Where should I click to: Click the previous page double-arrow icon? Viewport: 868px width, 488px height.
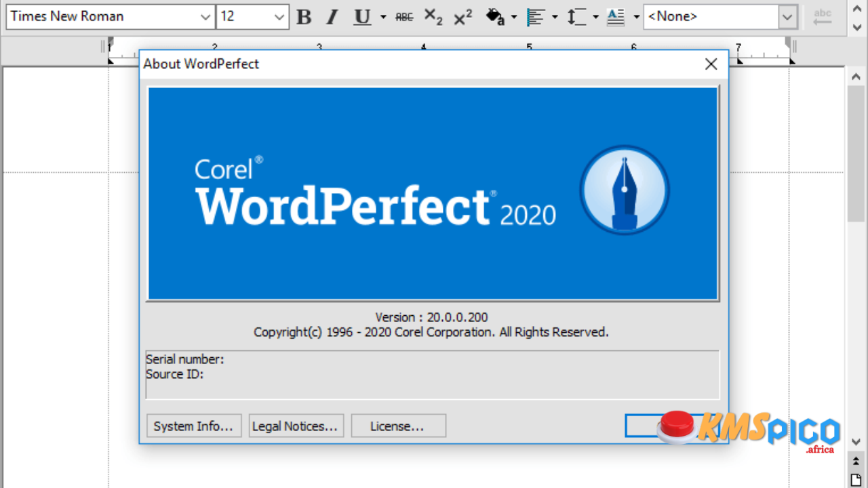coord(856,462)
